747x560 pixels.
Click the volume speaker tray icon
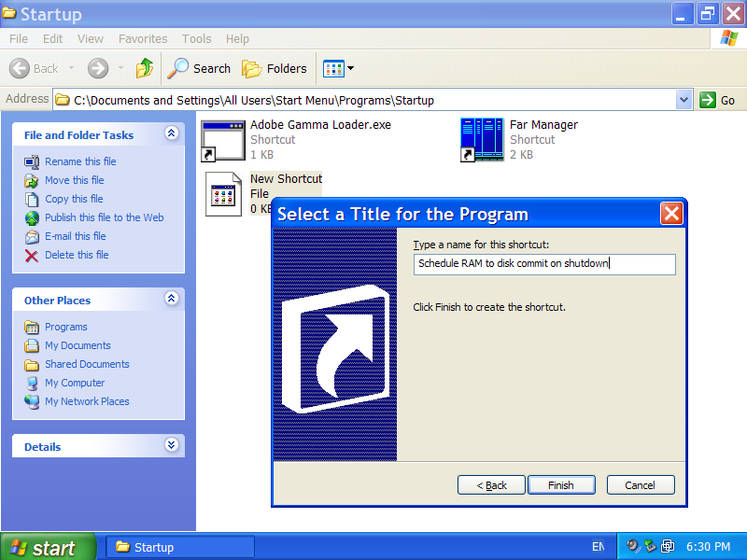pos(633,546)
